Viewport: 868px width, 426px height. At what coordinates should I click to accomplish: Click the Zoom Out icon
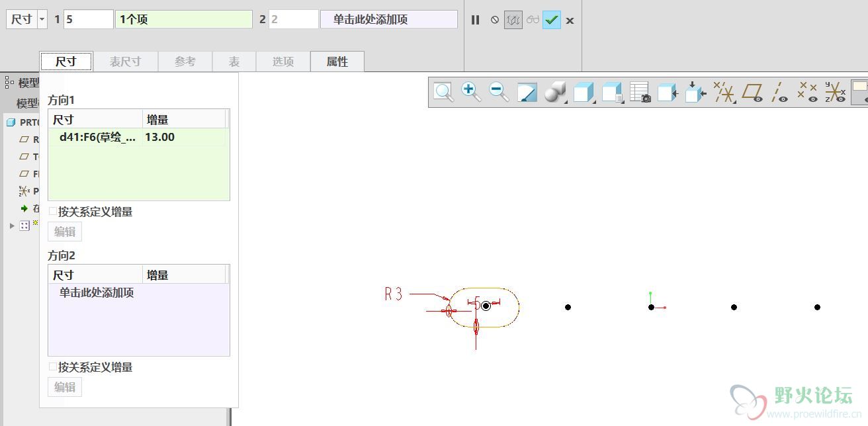[x=499, y=92]
